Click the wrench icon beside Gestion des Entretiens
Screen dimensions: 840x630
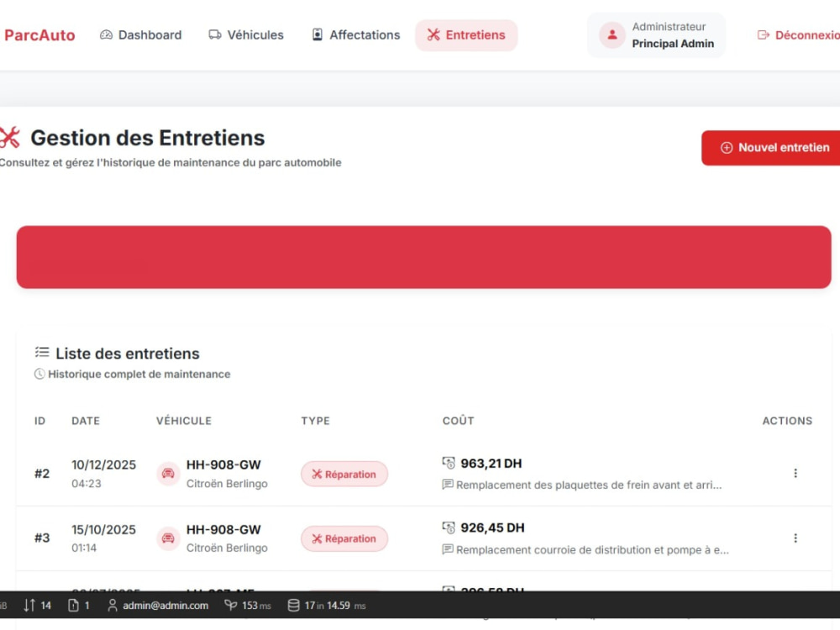click(9, 137)
